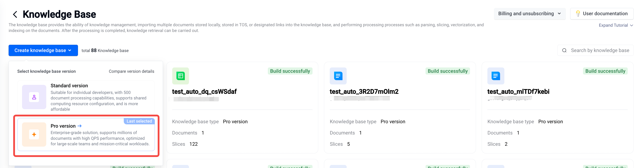Click the blue document icon of test_auto_3R2D7mOlm2
The width and height of the screenshot is (644, 168).
coord(338,76)
